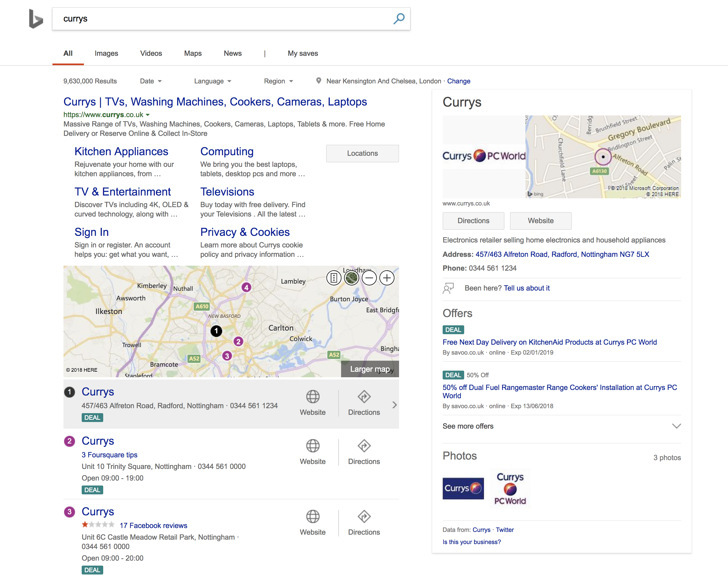The width and height of the screenshot is (728, 575).
Task: Click Directions icon for Castle Meadow Currys
Action: [x=364, y=517]
